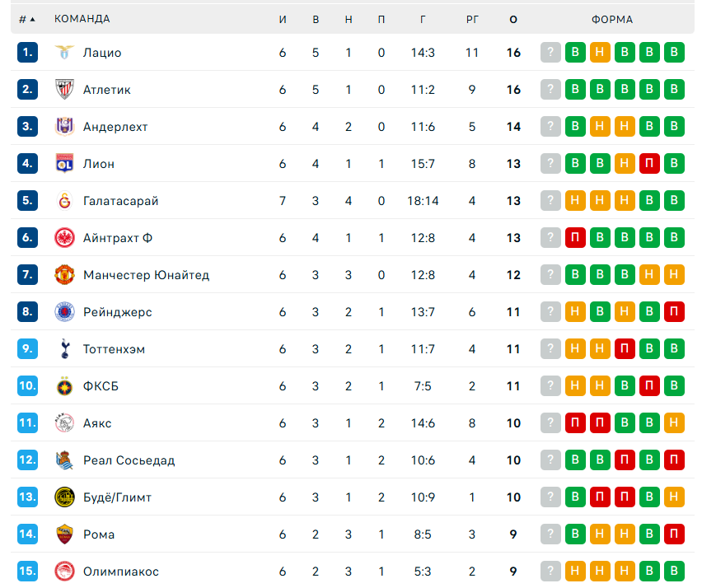Click the КОМАНДА column header
Screen dimensions: 702x588
click(82, 19)
